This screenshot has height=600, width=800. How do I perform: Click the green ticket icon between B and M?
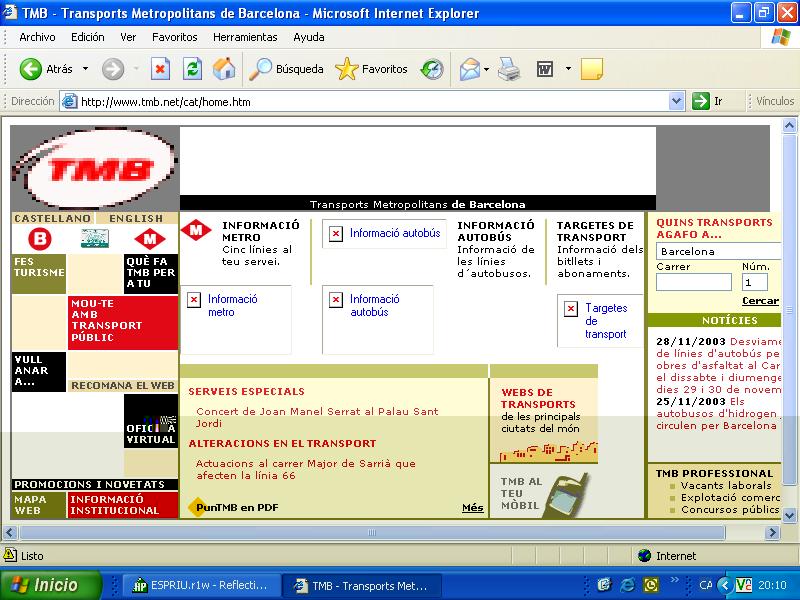pyautogui.click(x=94, y=238)
